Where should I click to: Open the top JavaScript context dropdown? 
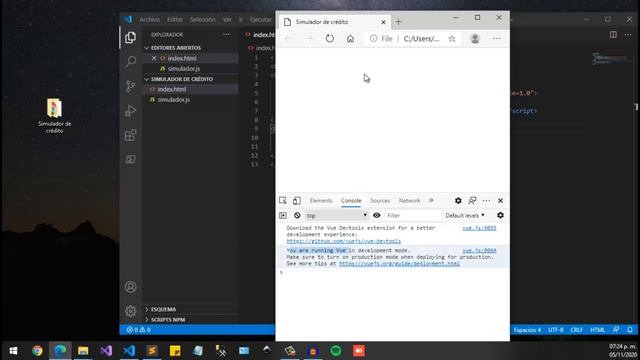[336, 215]
